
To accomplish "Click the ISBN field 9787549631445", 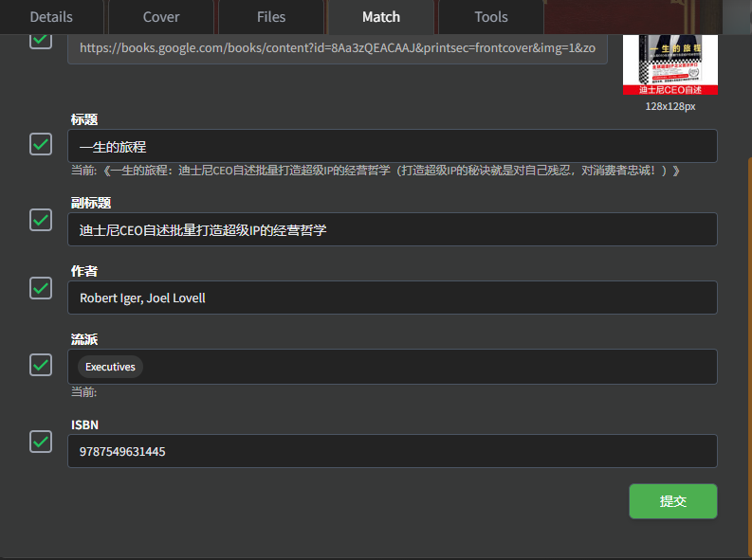I will (392, 451).
